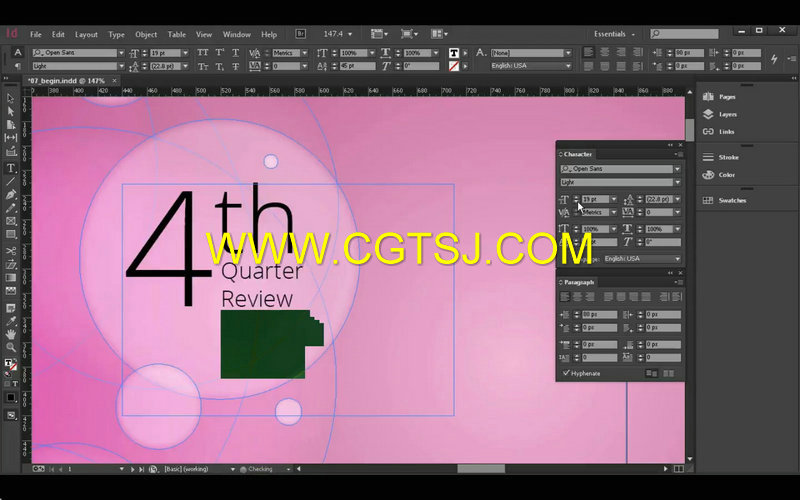This screenshot has width=800, height=500.
Task: Toggle Small Caps in the control bar
Action: tap(203, 66)
